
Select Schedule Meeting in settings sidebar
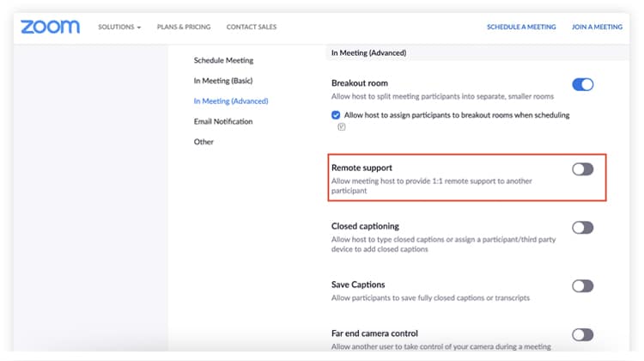coord(223,60)
